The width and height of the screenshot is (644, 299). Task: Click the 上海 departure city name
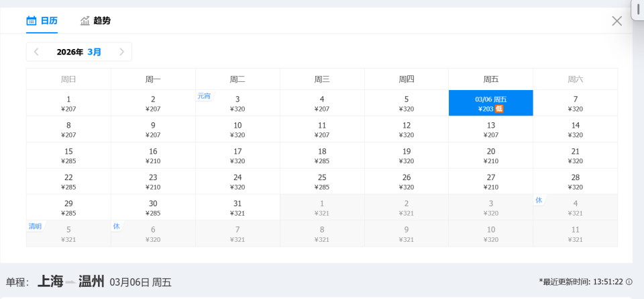coord(50,281)
